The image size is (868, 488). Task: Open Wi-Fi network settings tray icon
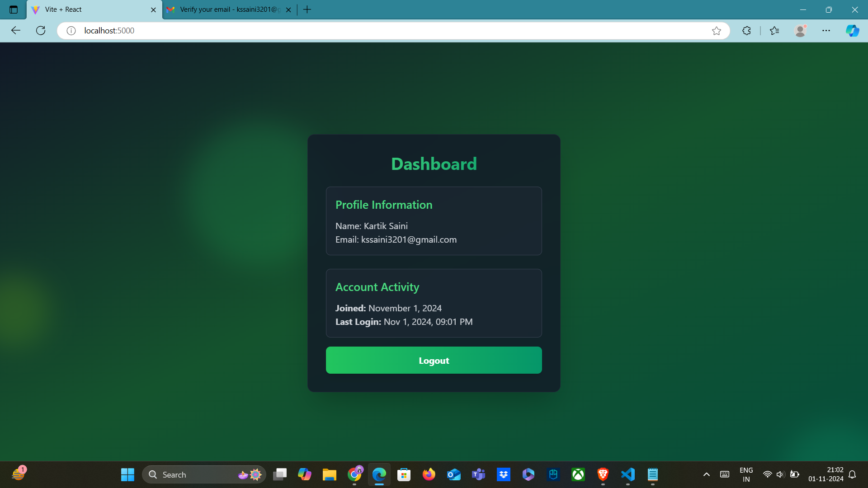767,474
